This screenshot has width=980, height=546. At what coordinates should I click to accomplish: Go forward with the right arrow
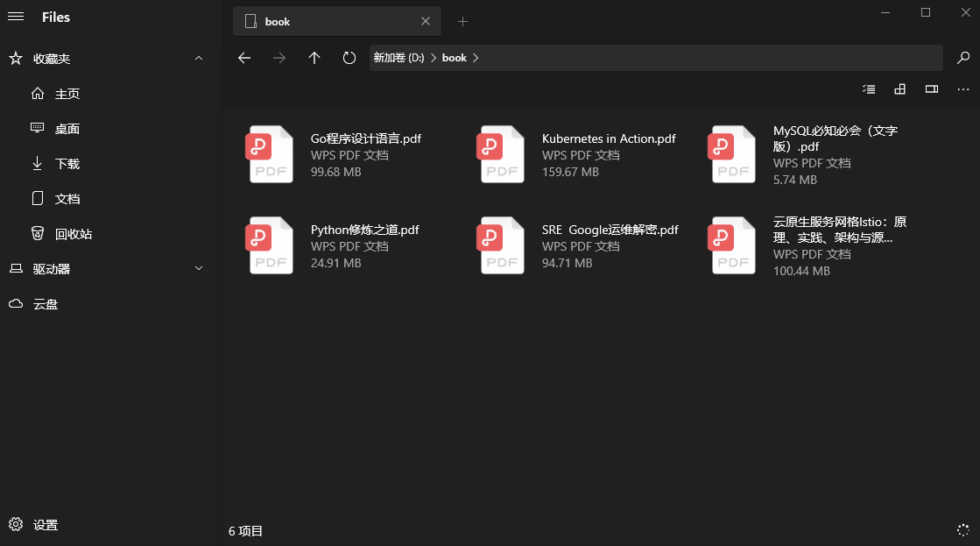coord(279,58)
